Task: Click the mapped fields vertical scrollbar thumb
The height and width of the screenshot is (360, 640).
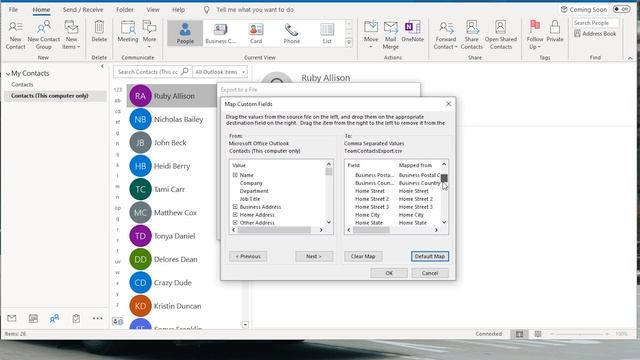Action: coord(444,178)
